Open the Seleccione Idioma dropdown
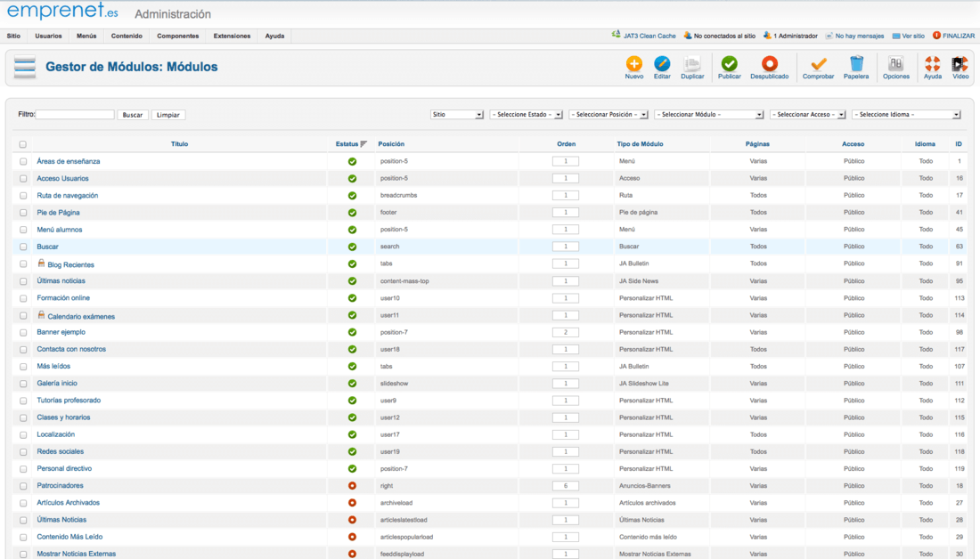Viewport: 980px width, 559px height. [x=906, y=114]
